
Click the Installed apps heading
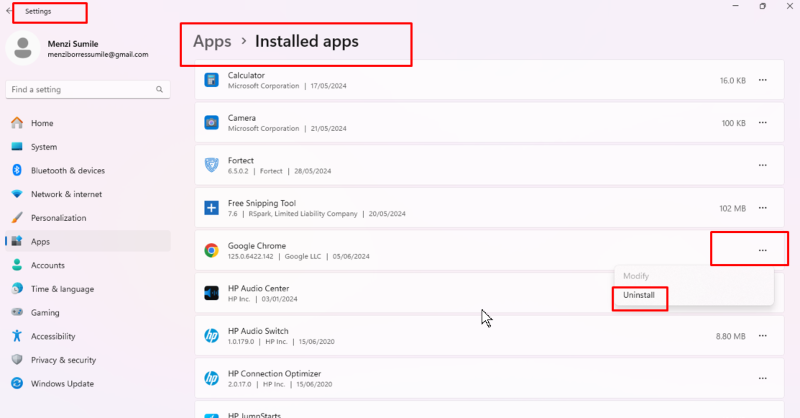[x=307, y=41]
